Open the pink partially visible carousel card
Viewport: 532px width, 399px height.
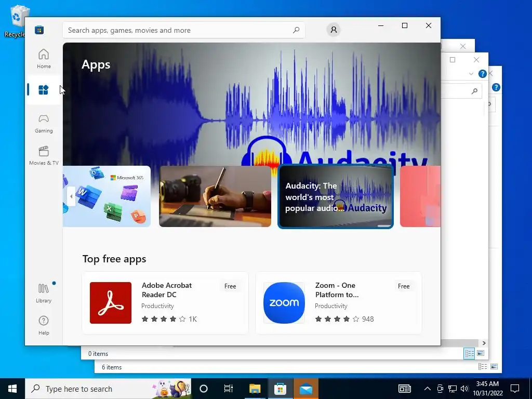pos(420,196)
